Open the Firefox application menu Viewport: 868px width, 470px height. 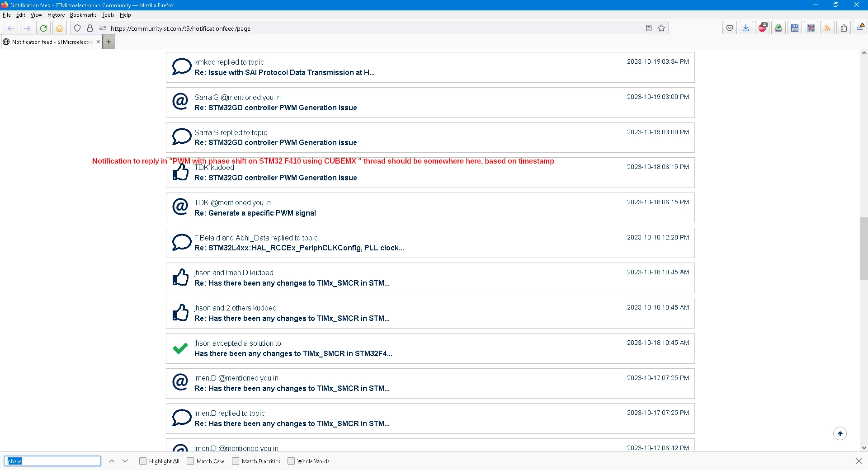pyautogui.click(x=860, y=28)
